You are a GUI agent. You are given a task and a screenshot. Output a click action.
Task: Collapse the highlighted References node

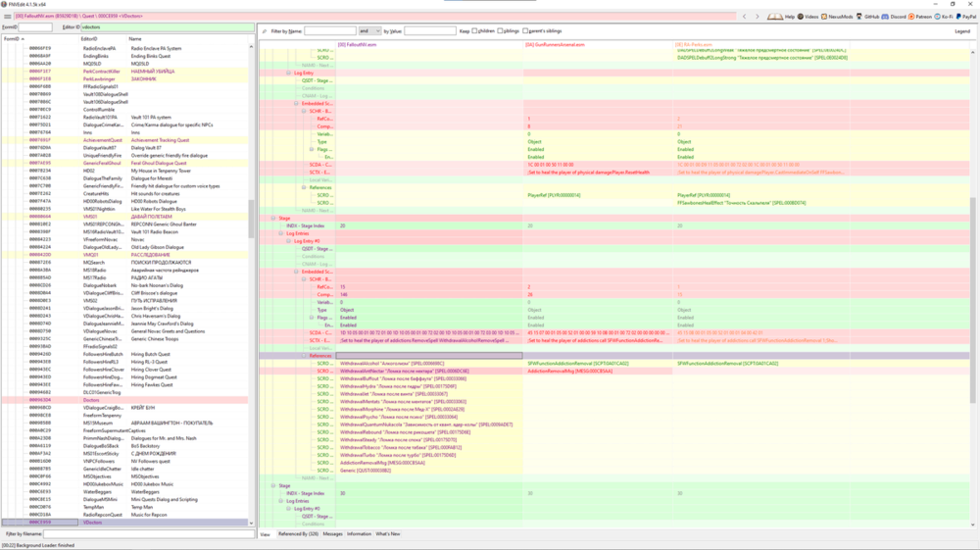point(305,356)
